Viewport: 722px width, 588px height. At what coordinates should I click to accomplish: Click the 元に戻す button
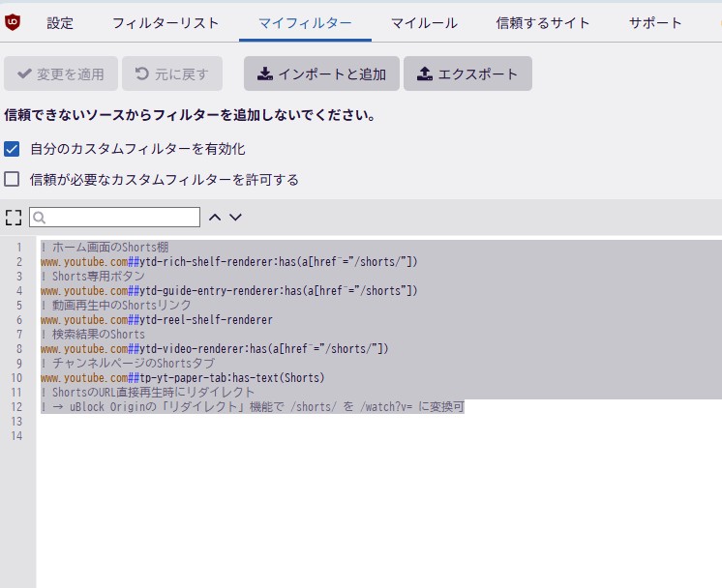point(172,73)
